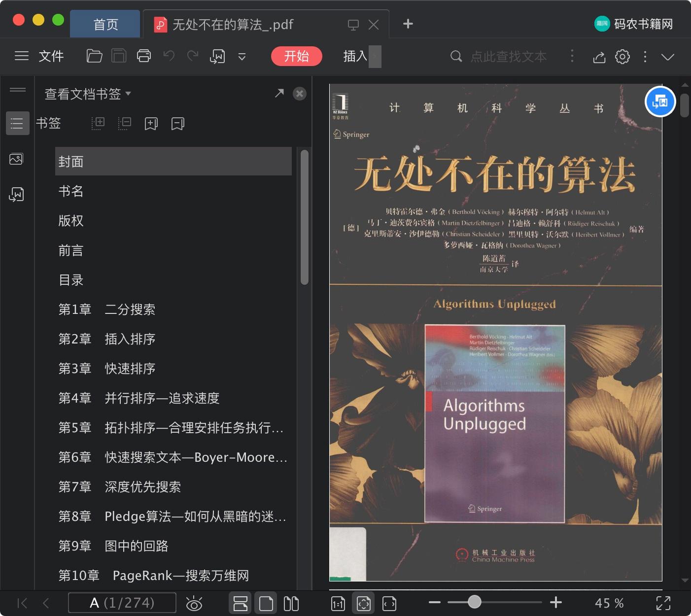This screenshot has width=691, height=616.
Task: Click the document vertical scrollbar thumb
Action: coord(685,105)
